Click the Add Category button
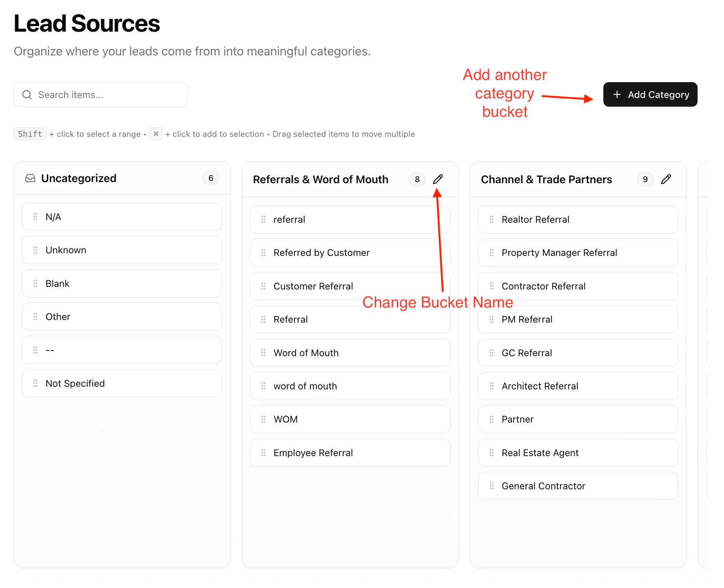724x588 pixels. click(x=650, y=94)
